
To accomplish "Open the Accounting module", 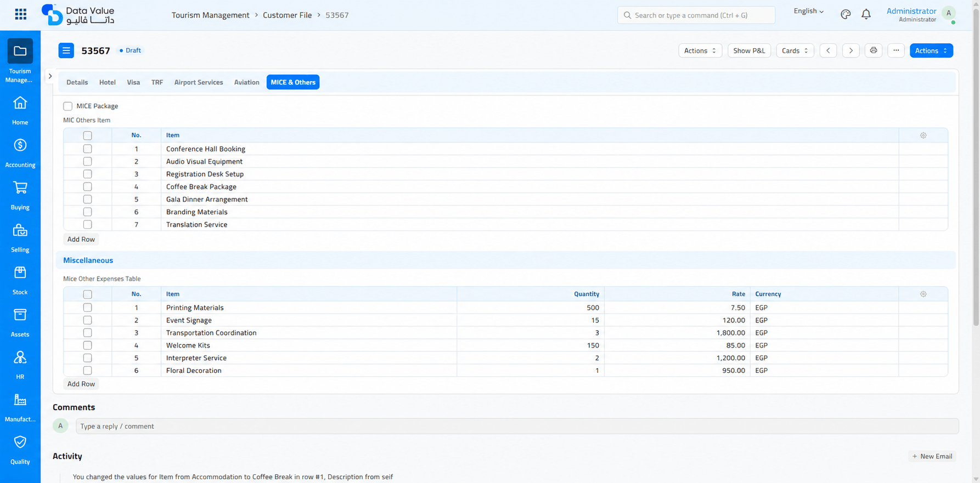I will [x=20, y=153].
